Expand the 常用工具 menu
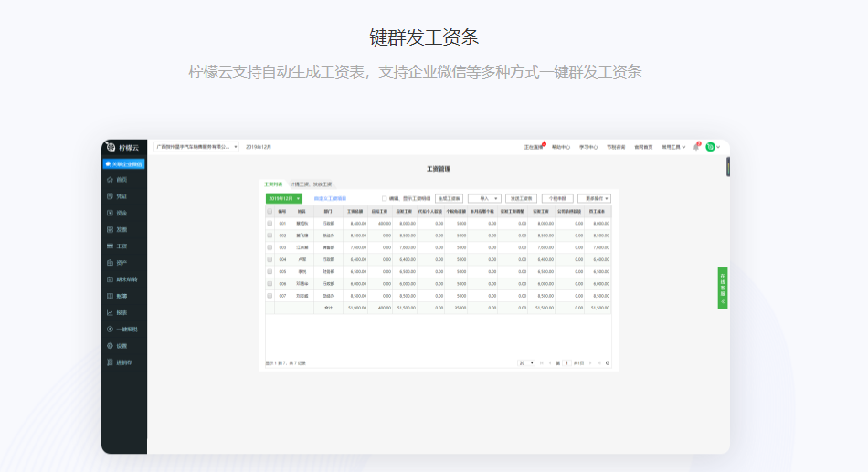Screen dimensions: 868x472 [x=673, y=147]
